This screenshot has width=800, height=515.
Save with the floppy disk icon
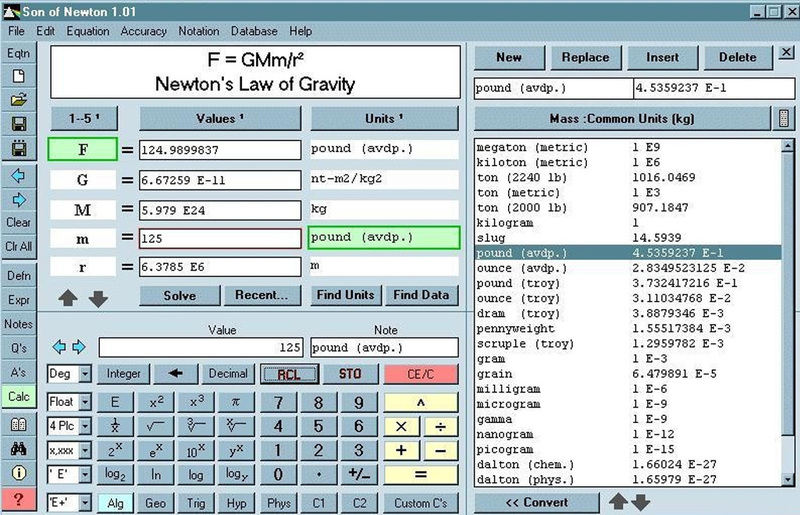pyautogui.click(x=18, y=124)
